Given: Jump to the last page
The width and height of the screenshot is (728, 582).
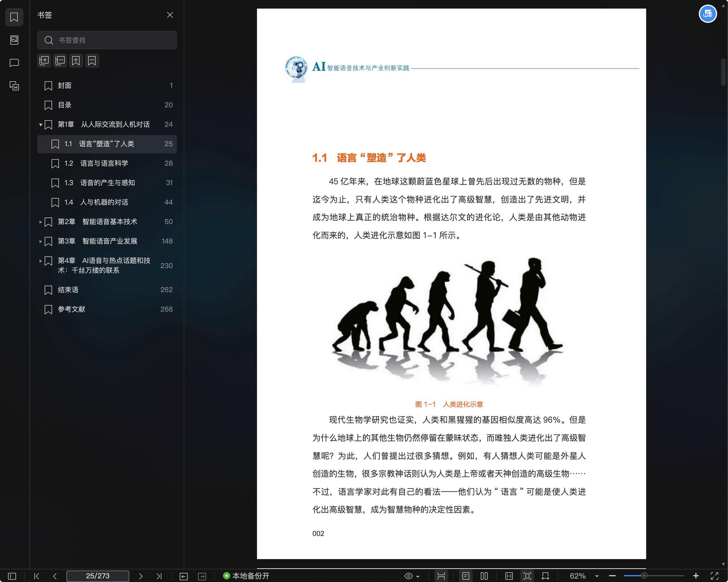Looking at the screenshot, I should pyautogui.click(x=159, y=576).
